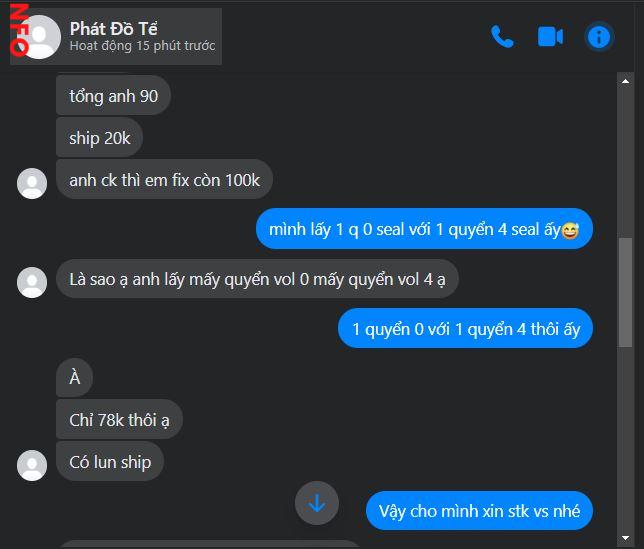Open the profile picture in the chat header
This screenshot has height=549, width=644.
[38, 37]
